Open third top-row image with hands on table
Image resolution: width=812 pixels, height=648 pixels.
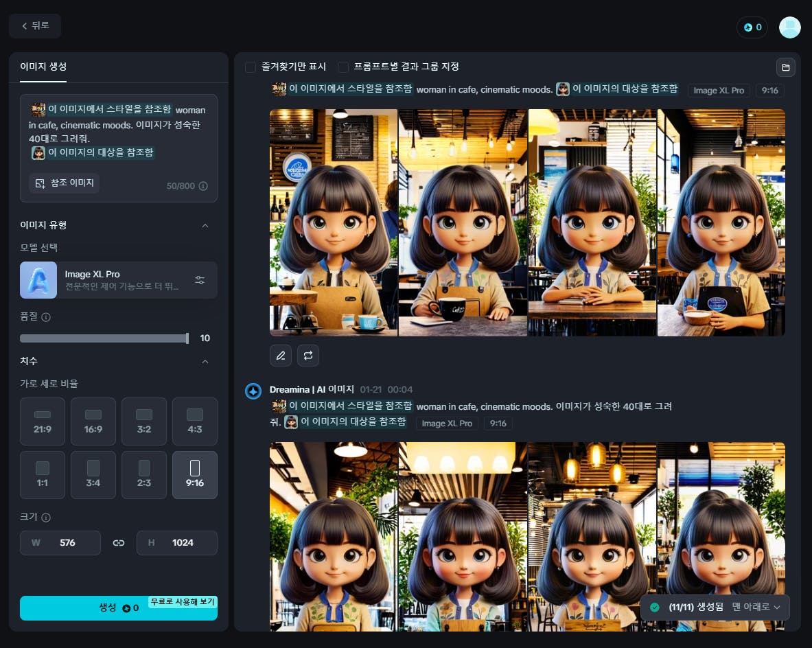click(x=592, y=222)
